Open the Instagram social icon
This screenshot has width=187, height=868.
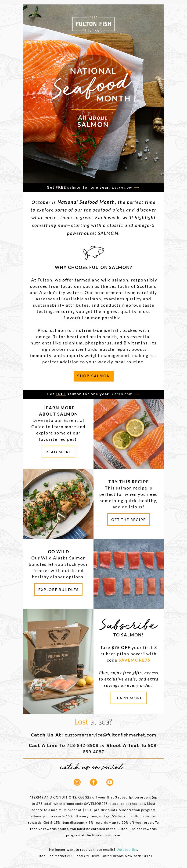tap(77, 782)
